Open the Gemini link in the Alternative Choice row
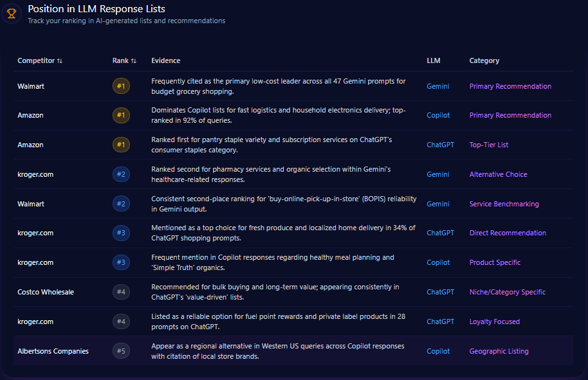 coord(438,174)
